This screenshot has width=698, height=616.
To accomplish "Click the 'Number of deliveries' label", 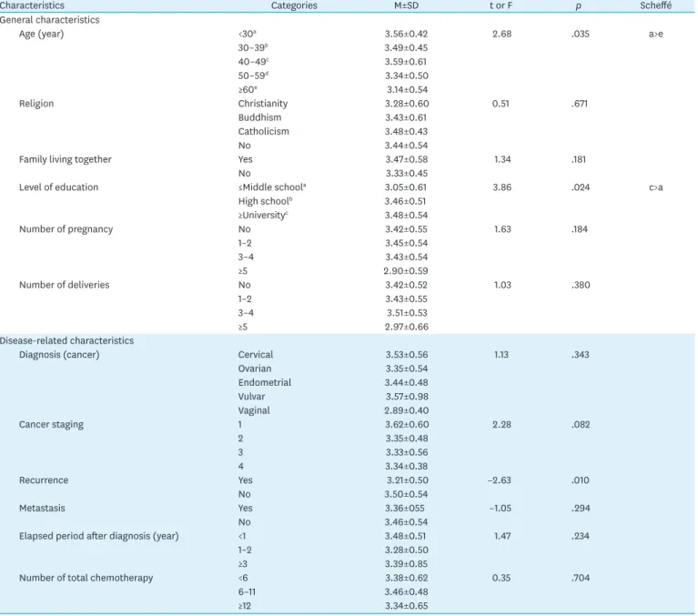I will tap(64, 285).
